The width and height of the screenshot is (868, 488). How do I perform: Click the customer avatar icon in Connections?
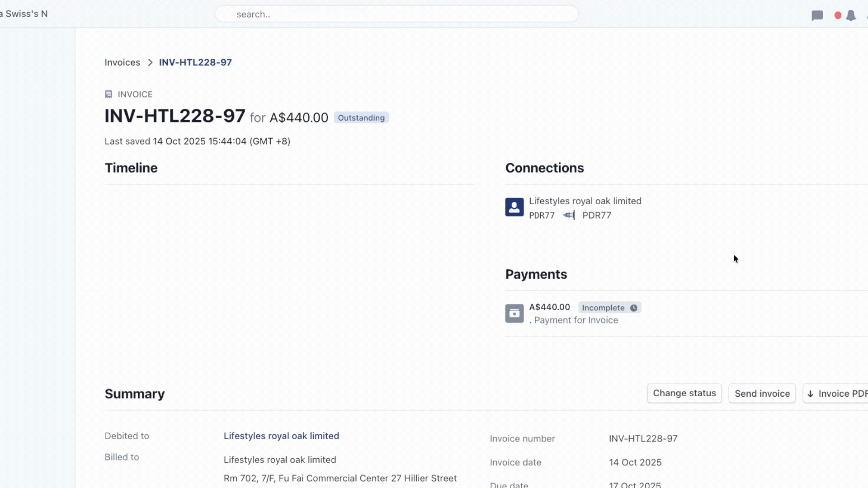tap(514, 207)
